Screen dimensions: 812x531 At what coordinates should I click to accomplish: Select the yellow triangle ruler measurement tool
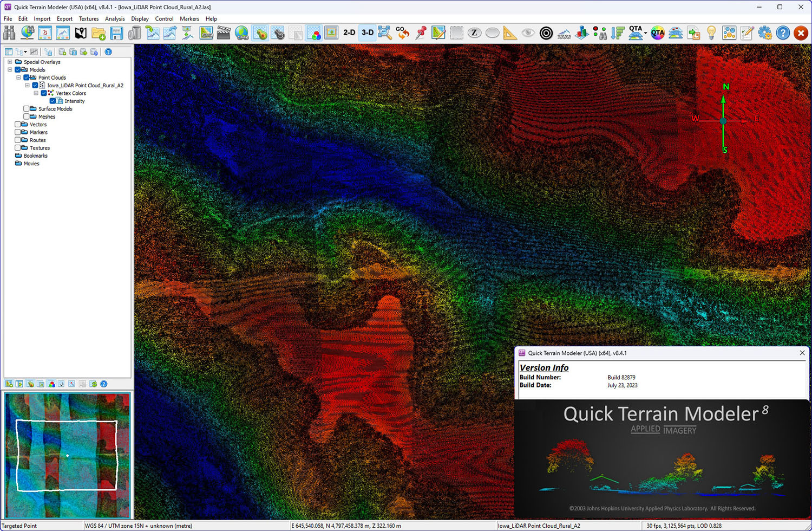click(x=510, y=33)
